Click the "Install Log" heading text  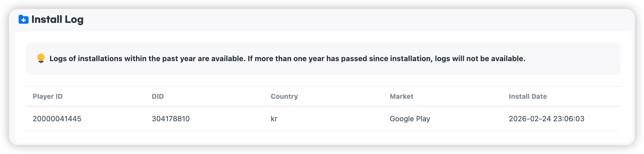click(x=57, y=19)
